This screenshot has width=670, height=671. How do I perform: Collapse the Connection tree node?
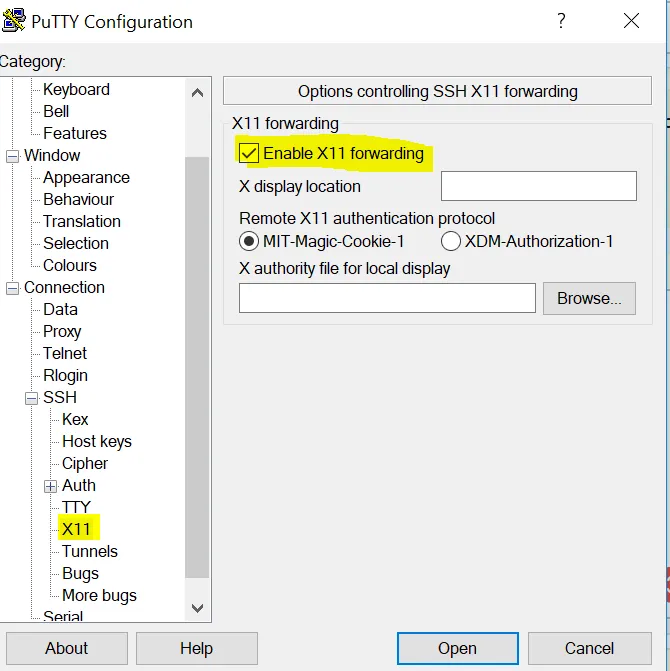(x=12, y=288)
